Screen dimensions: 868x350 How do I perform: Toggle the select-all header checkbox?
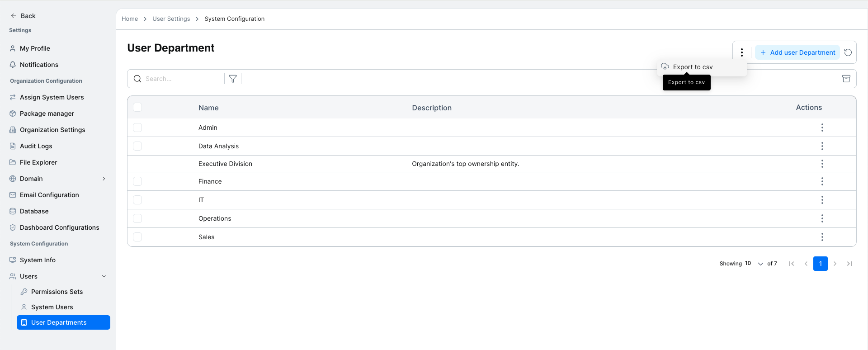point(137,107)
